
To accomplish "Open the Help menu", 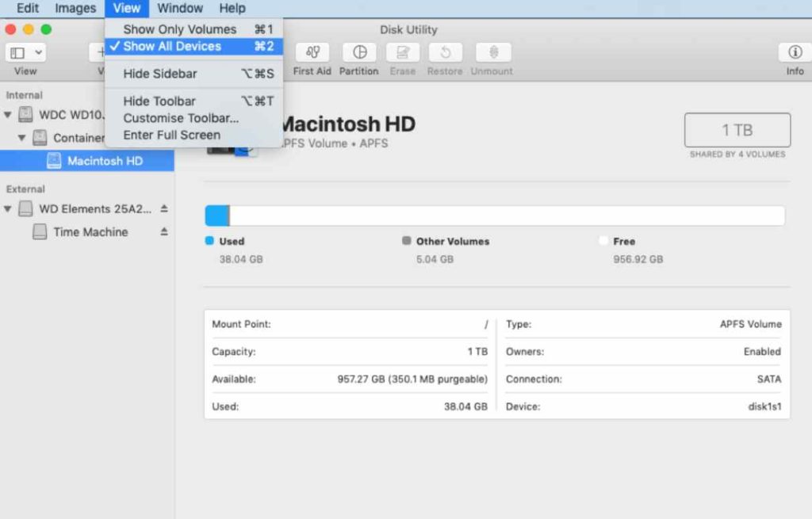I will [x=232, y=8].
